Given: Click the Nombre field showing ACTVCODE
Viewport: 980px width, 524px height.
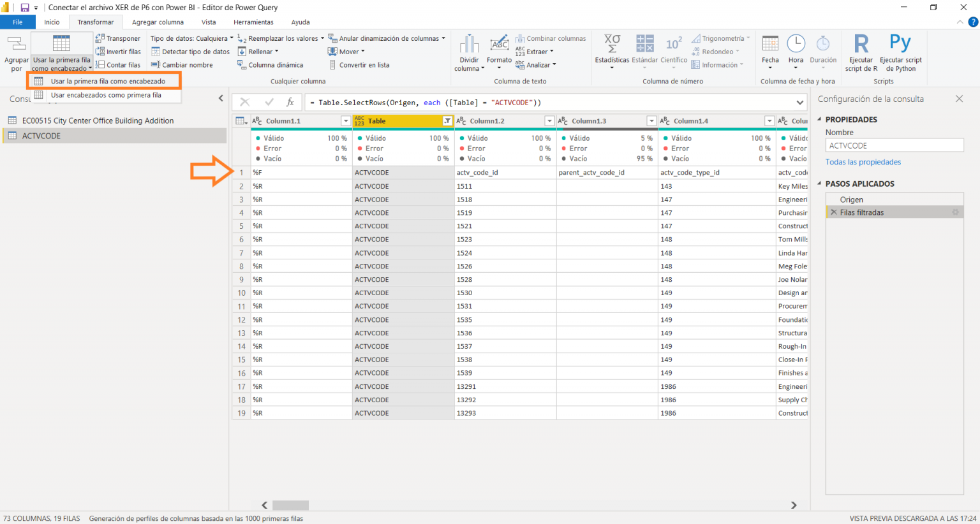Looking at the screenshot, I should 893,145.
